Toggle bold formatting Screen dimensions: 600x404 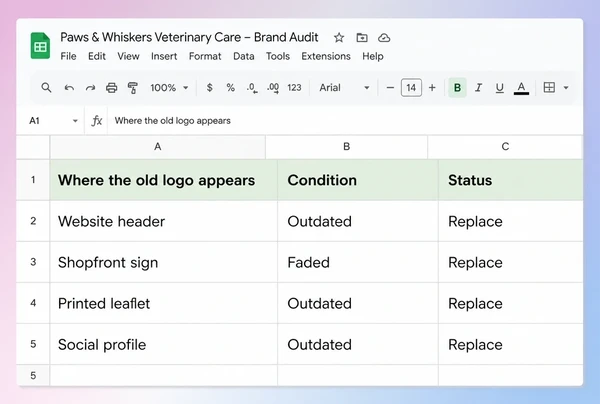[457, 88]
